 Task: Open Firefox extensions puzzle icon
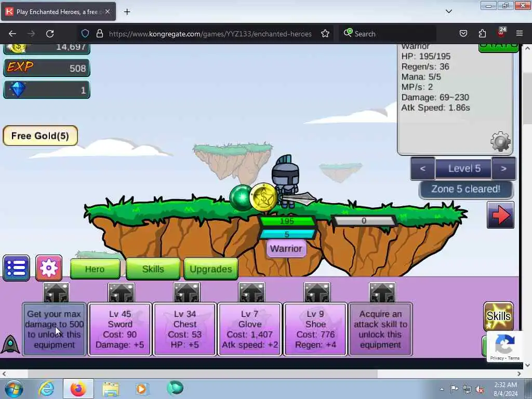tap(482, 33)
